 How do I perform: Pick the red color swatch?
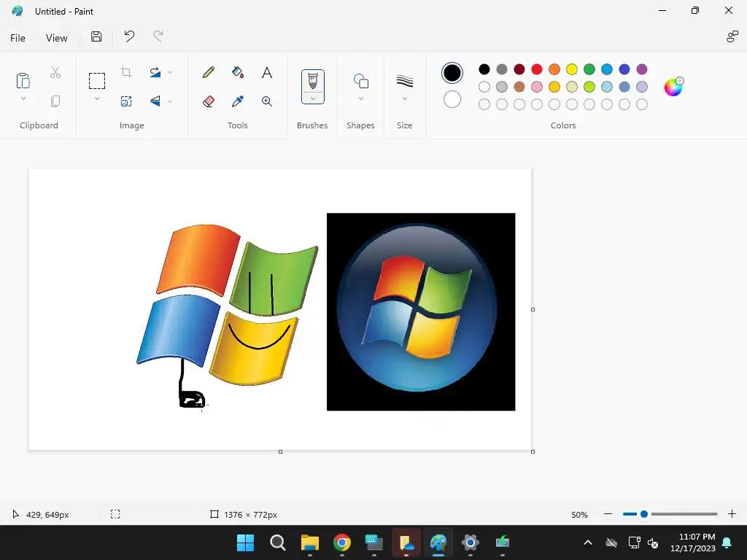pos(536,69)
